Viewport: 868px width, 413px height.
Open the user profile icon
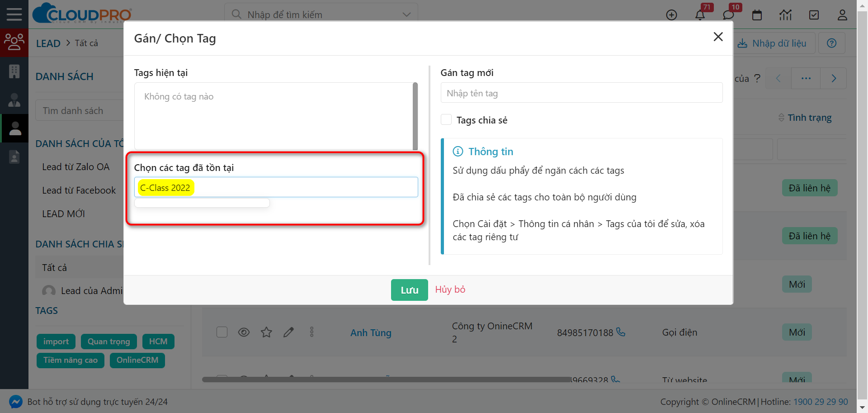click(x=842, y=15)
